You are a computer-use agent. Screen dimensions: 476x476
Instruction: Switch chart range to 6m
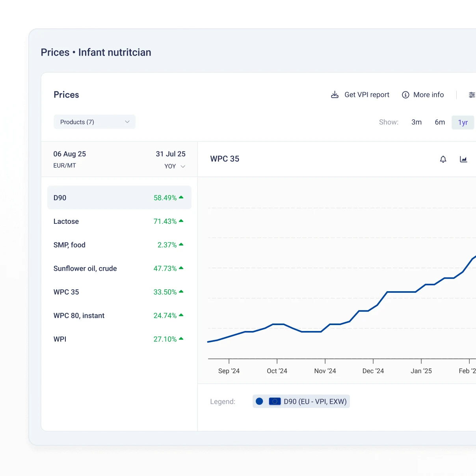coord(440,122)
